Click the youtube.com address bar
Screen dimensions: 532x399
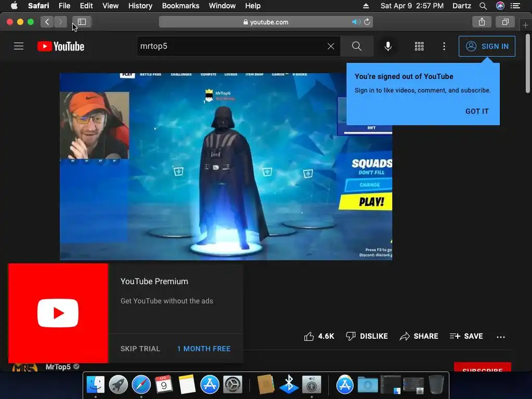click(266, 22)
